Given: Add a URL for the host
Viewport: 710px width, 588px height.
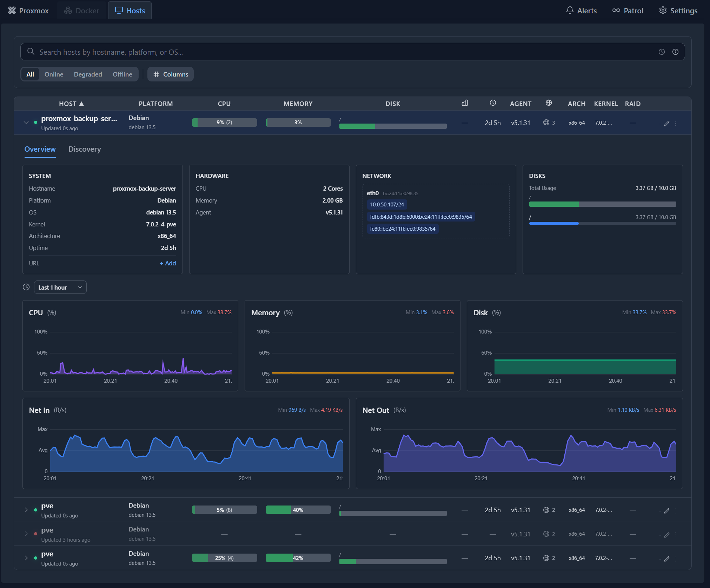Looking at the screenshot, I should (168, 263).
